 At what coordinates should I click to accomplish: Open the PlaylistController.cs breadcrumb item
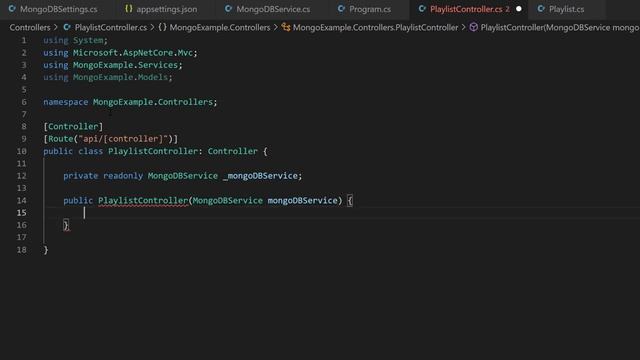click(x=111, y=27)
